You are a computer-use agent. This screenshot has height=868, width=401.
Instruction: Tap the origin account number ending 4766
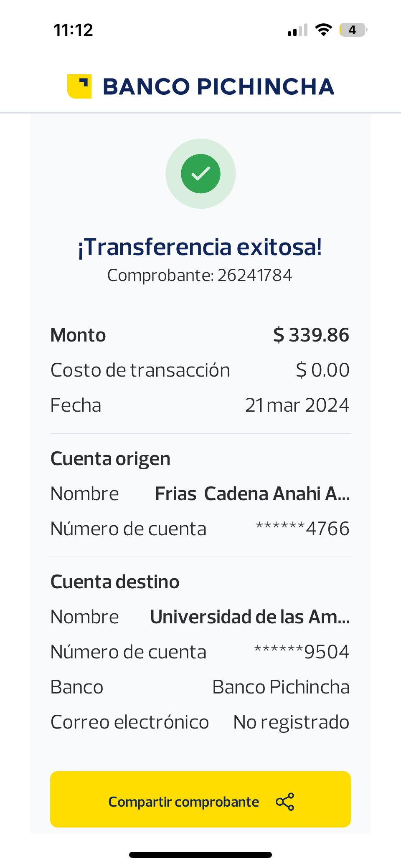[302, 529]
